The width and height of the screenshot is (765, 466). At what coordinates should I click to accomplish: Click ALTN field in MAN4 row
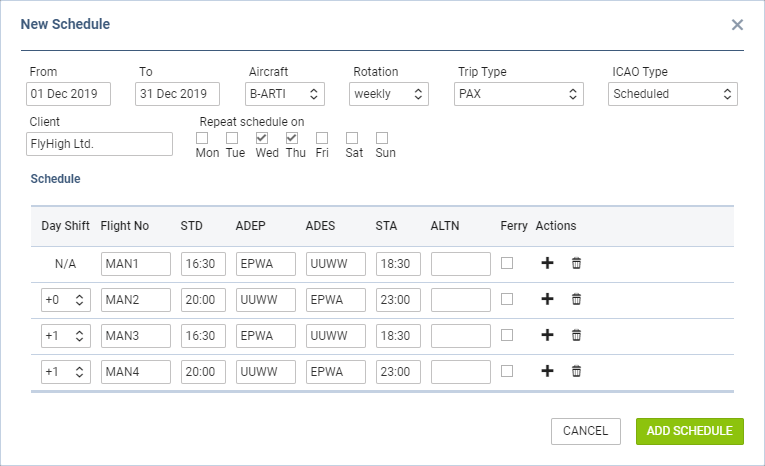click(x=461, y=372)
